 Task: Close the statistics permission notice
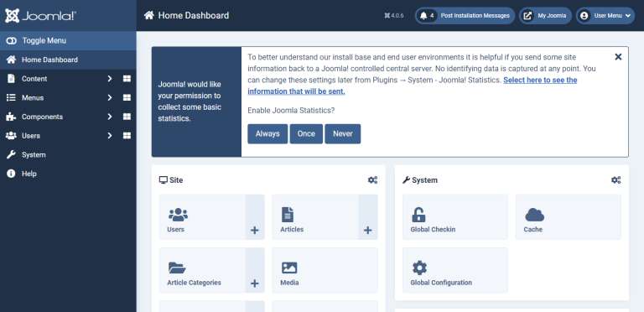(x=618, y=57)
